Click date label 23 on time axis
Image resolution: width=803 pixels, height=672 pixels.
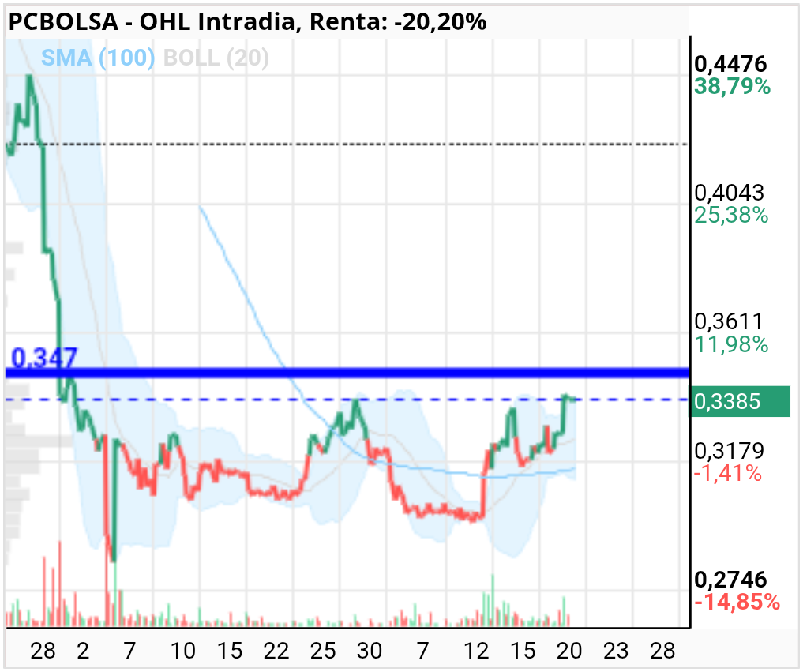click(616, 651)
